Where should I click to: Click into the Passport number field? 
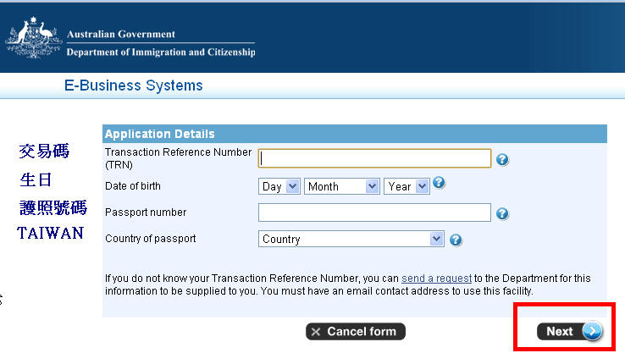tap(374, 212)
